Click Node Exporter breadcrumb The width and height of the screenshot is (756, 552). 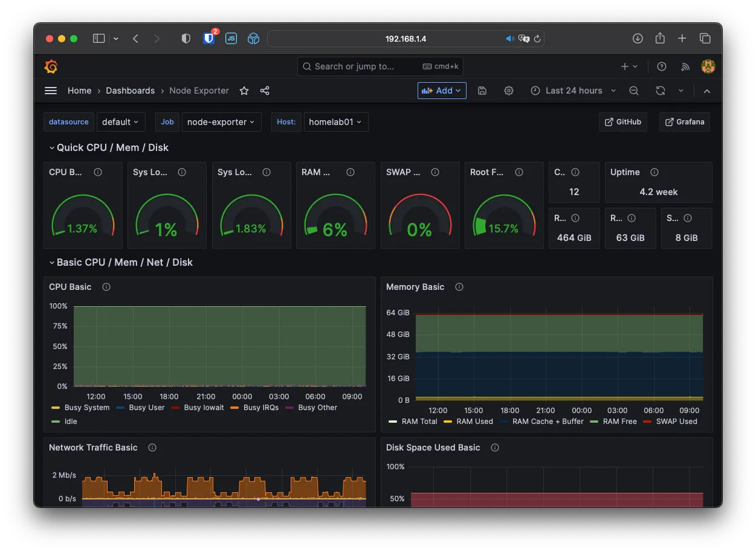click(x=199, y=91)
